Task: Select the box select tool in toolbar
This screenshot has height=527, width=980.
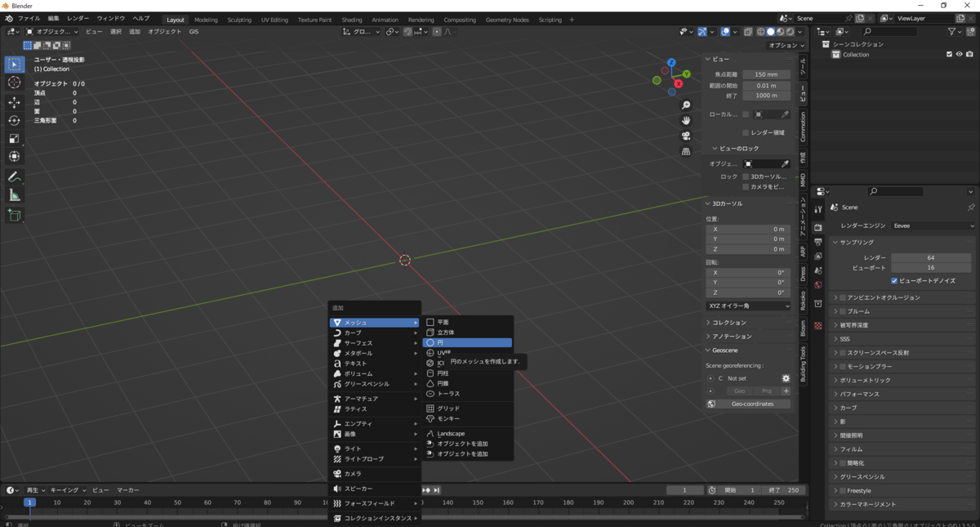Action: click(15, 65)
